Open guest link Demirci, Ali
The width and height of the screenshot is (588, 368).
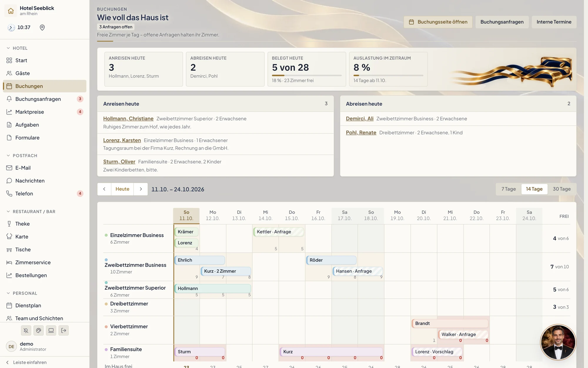point(360,119)
